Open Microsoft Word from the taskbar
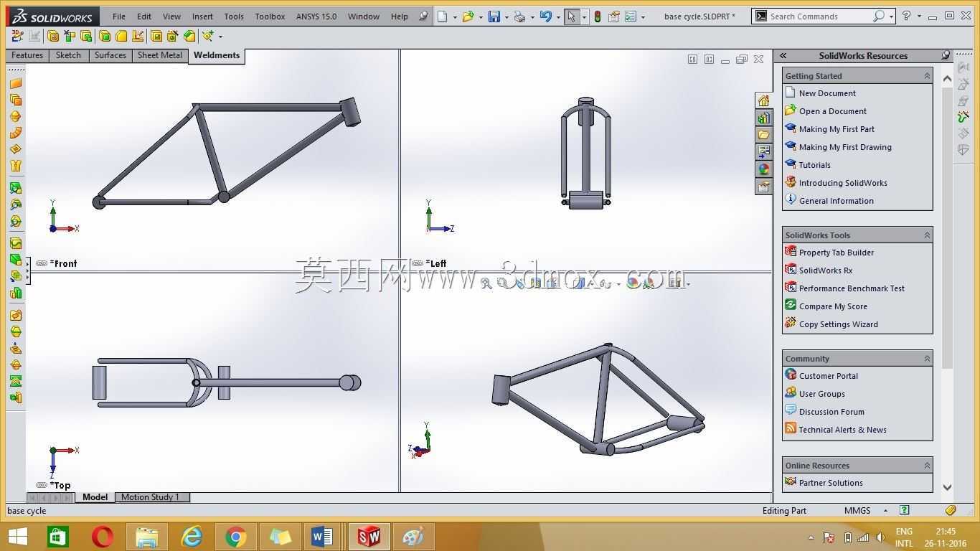This screenshot has height=551, width=980. 323,537
